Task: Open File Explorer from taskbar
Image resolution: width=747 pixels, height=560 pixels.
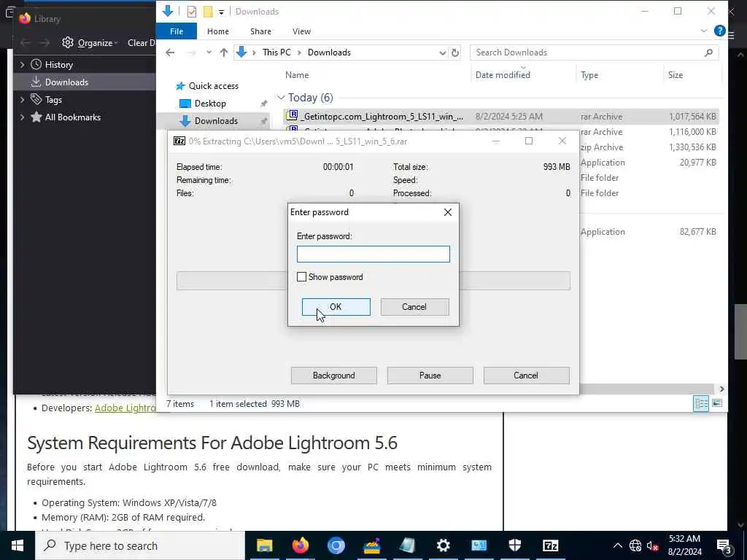Action: point(264,545)
